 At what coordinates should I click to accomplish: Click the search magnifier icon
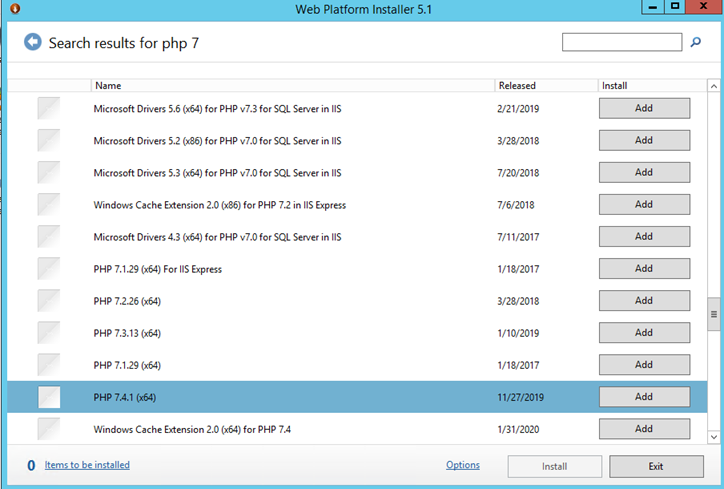click(x=695, y=42)
